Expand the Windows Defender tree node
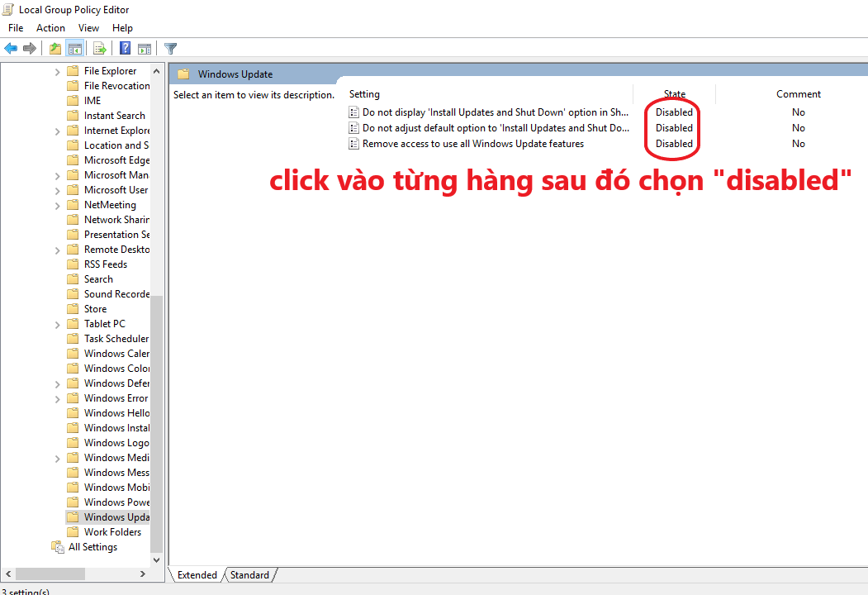This screenshot has width=868, height=595. pos(57,383)
